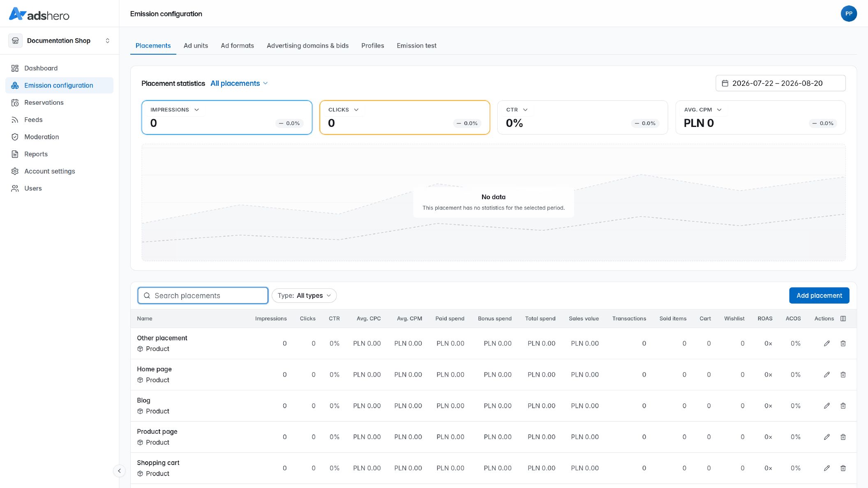
Task: Click the adshero logo
Action: 39,14
